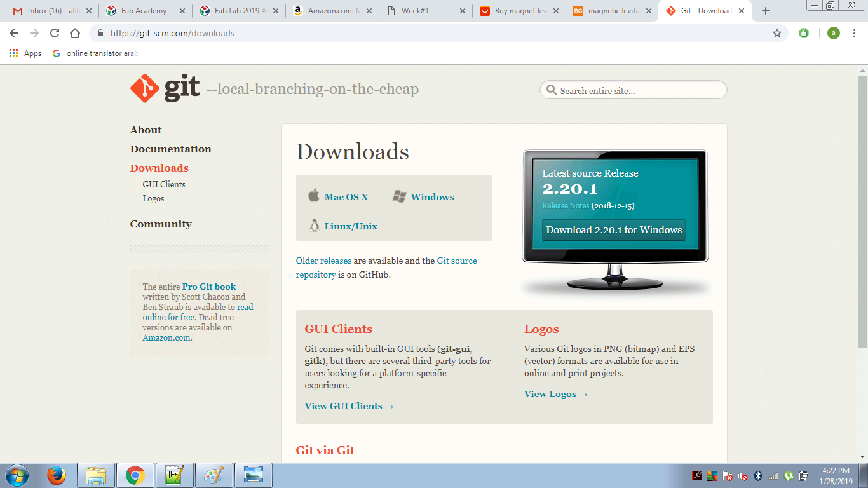Screen dimensions: 868x488
Task: Open Notepad++ from the taskbar
Action: (x=174, y=475)
